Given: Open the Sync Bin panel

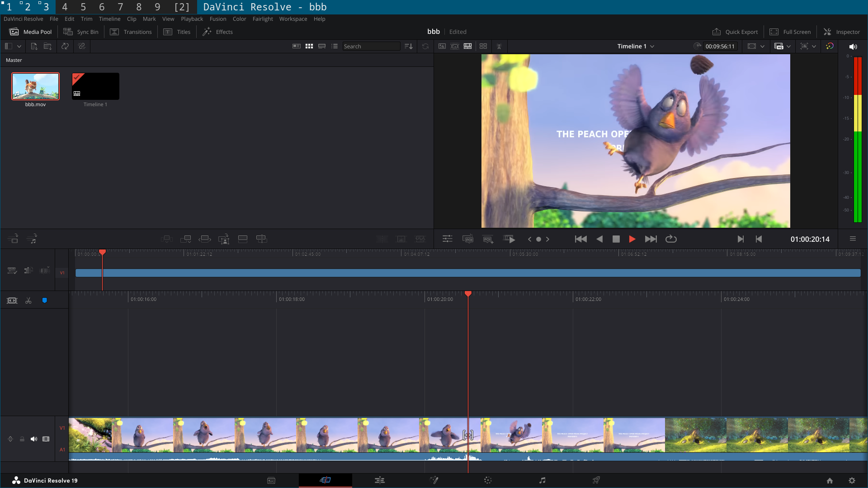Looking at the screenshot, I should click(x=81, y=32).
